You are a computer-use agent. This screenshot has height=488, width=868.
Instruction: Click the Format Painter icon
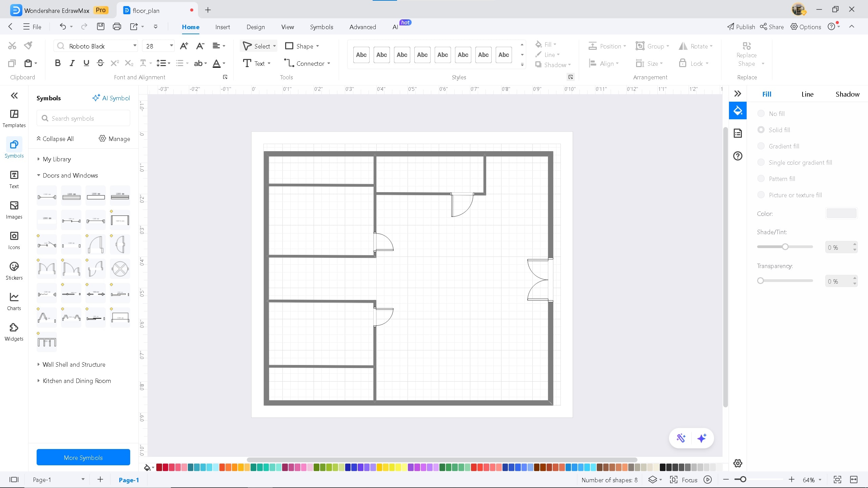coord(28,45)
